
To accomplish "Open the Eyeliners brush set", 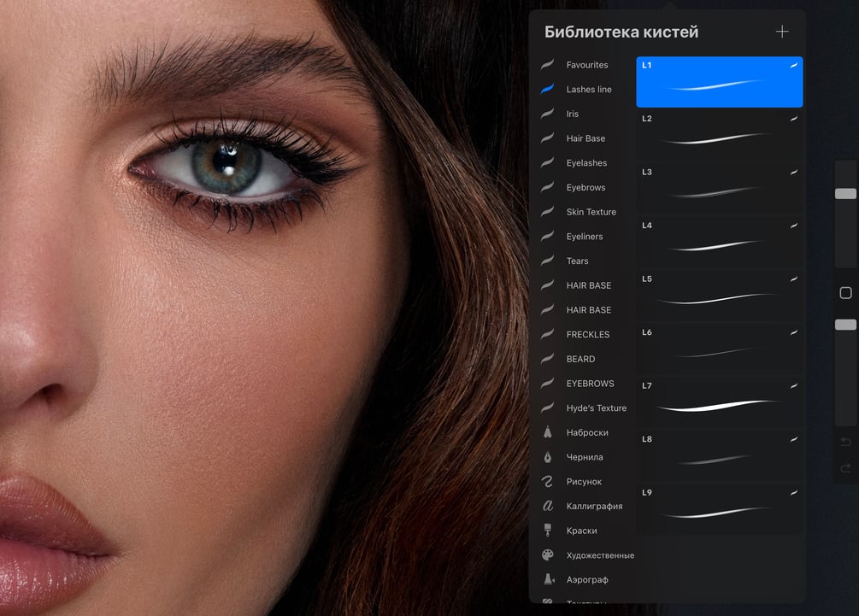I will tap(585, 237).
